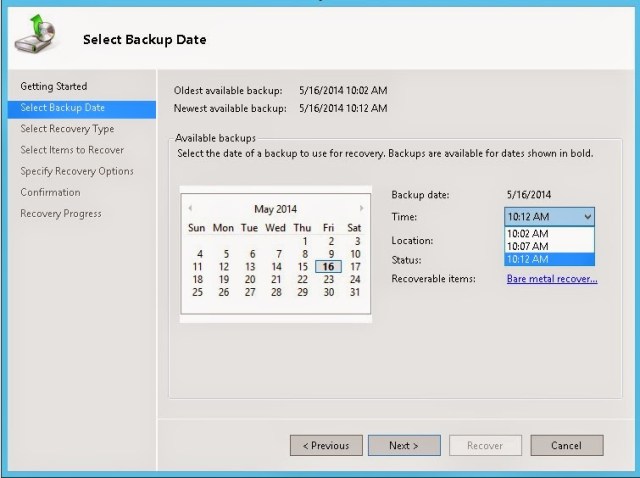The width and height of the screenshot is (640, 478).
Task: Open the Bare metal recovery link
Action: tap(552, 278)
